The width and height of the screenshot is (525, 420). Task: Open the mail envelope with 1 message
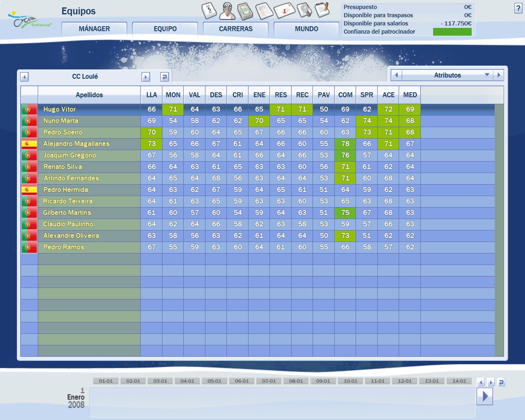pyautogui.click(x=284, y=11)
